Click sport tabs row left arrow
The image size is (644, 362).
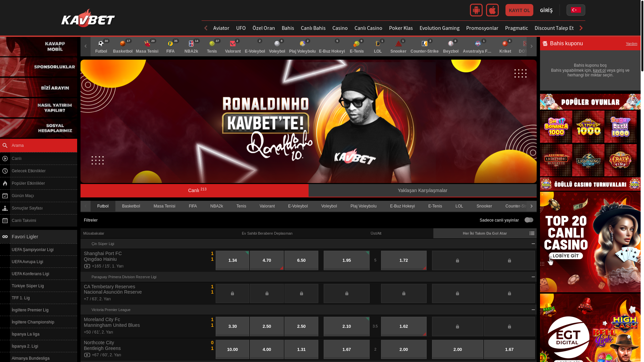coord(86,206)
